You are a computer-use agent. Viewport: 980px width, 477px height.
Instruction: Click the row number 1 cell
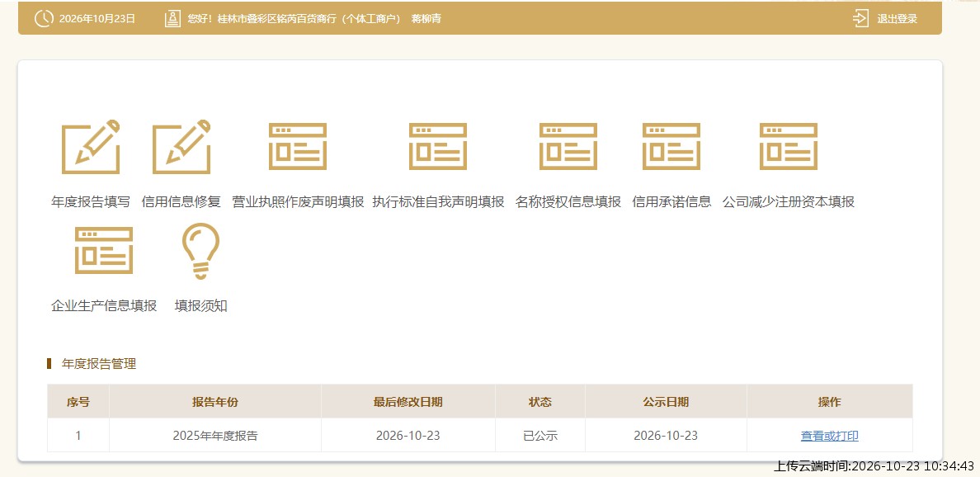click(x=78, y=436)
